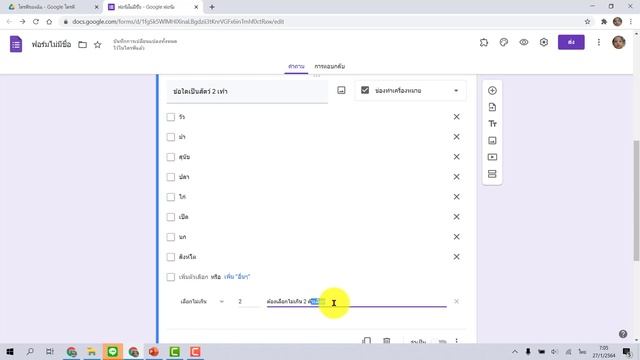Remove the option สิงโต

[x=456, y=257]
